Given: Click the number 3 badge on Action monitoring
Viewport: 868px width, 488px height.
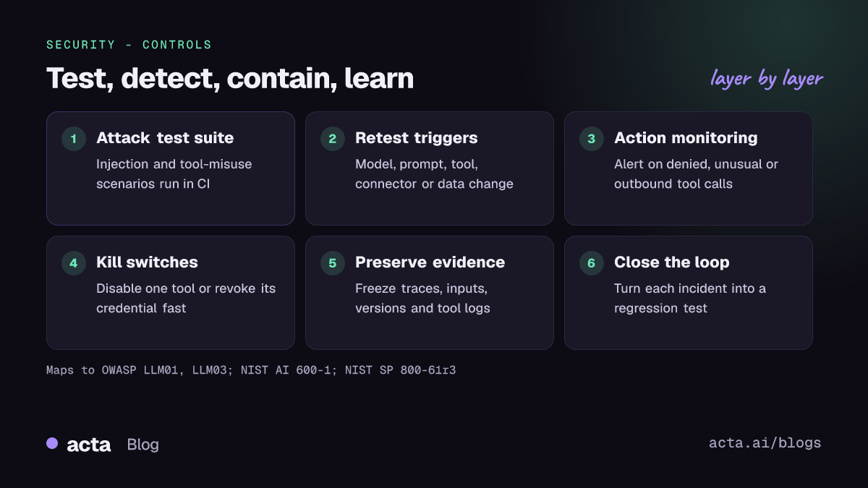Looking at the screenshot, I should click(x=591, y=139).
